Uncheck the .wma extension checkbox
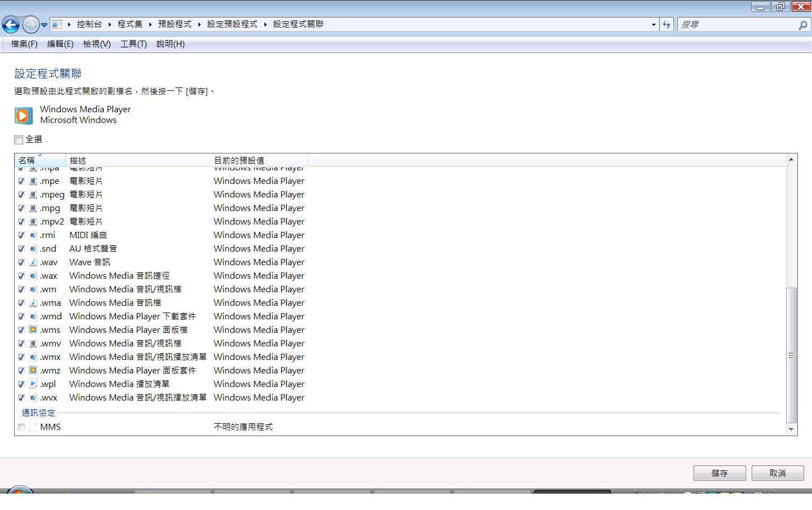Screen dimensions: 812x510 (21, 303)
